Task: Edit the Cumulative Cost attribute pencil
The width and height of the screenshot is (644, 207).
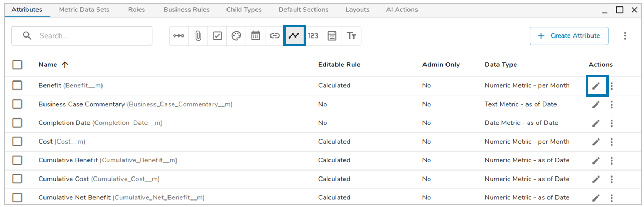Action: 596,179
